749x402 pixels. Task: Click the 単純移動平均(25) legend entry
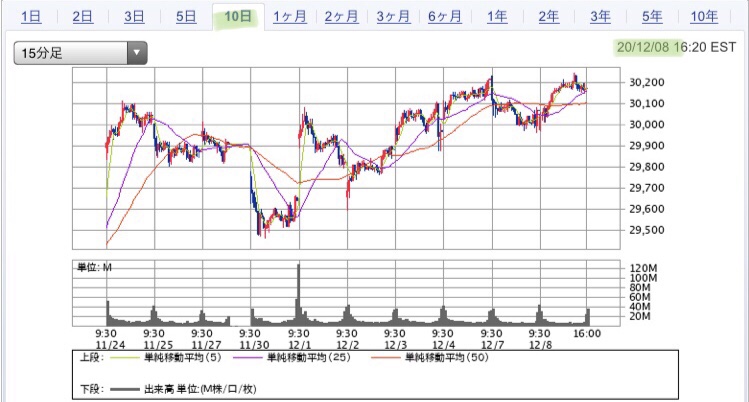tap(309, 357)
